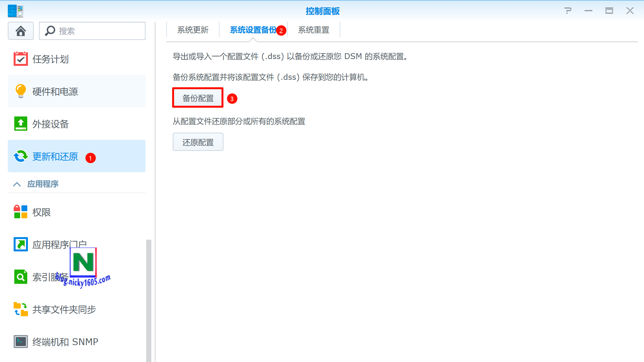This screenshot has height=362, width=644.
Task: Click the Control Panel app icon in title bar
Action: coord(15,11)
